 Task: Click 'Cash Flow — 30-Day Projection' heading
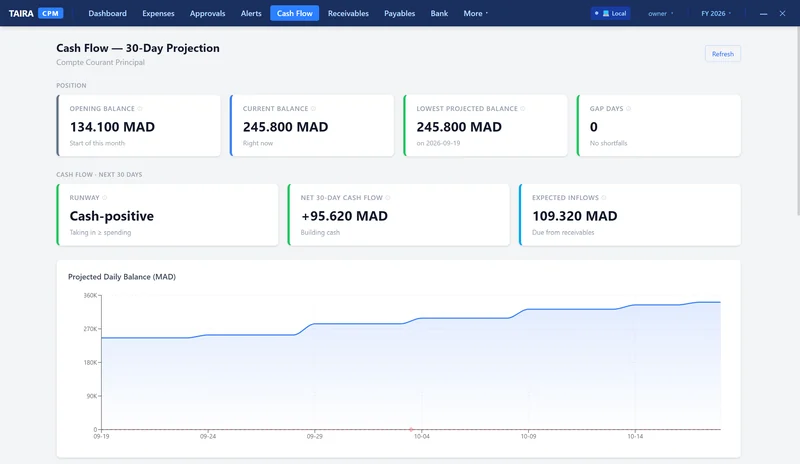point(138,48)
